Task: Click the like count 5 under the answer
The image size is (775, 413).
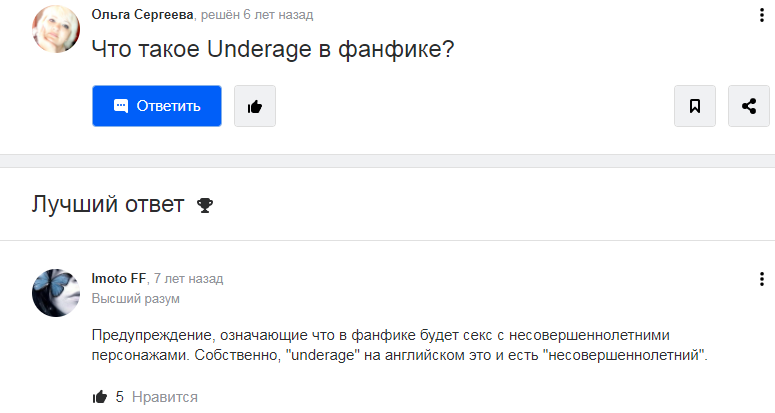Action: point(120,397)
